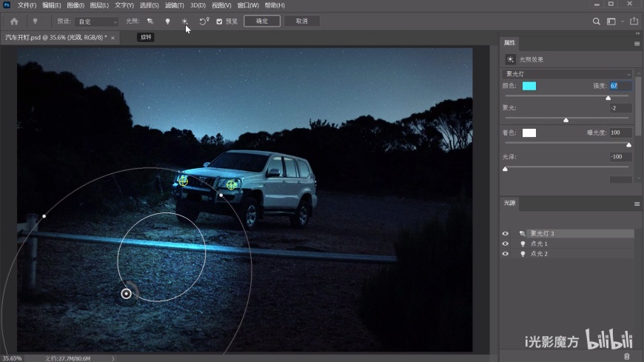Open the 图层(L) menu
Viewport: 644px width, 362px height.
(99, 5)
